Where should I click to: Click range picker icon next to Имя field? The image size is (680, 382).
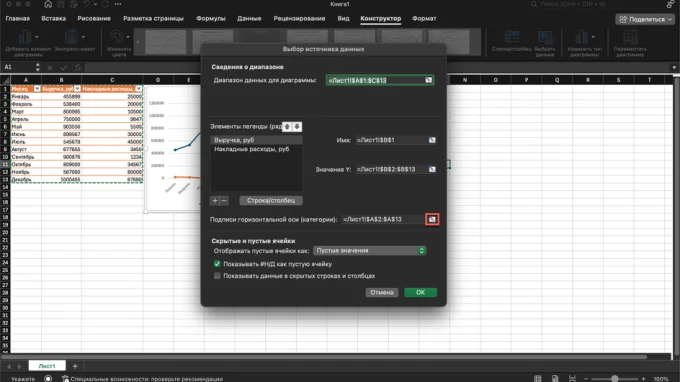432,140
